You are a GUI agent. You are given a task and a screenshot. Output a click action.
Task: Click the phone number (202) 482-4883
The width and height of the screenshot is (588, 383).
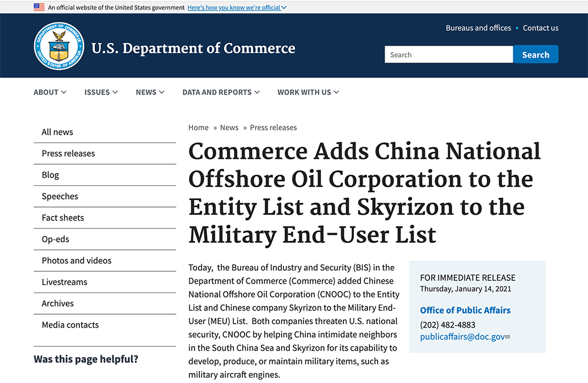click(x=447, y=325)
